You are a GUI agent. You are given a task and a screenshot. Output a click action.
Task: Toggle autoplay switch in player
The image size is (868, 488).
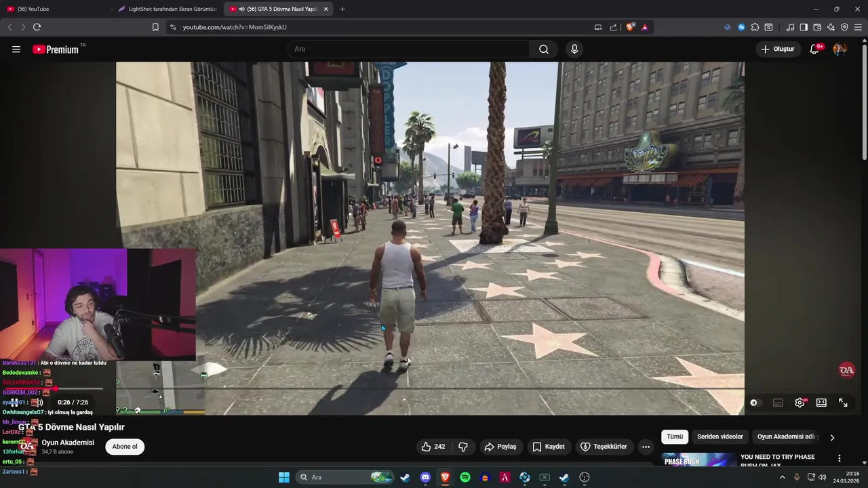tap(755, 403)
